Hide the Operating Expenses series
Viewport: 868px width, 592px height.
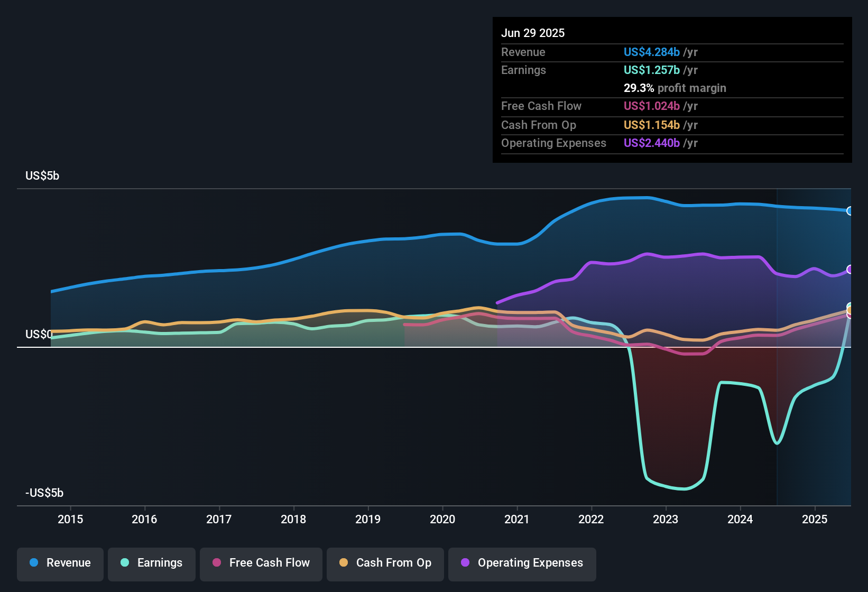tap(522, 563)
